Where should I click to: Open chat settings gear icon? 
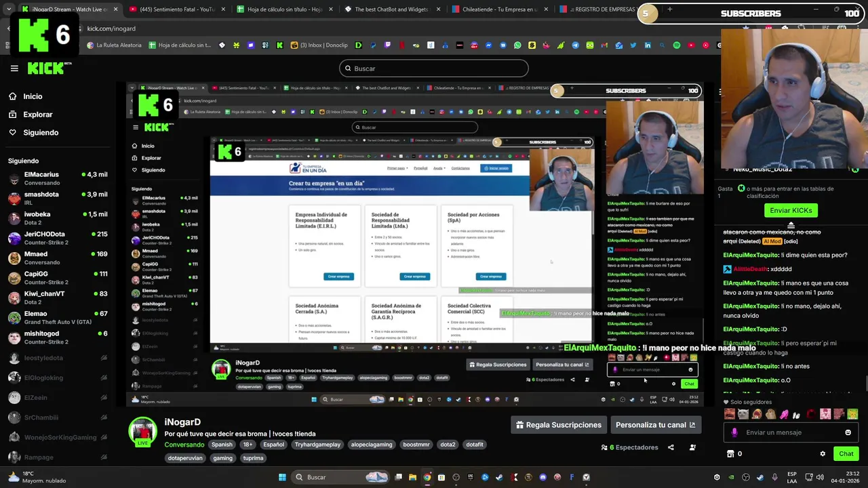[x=823, y=454]
